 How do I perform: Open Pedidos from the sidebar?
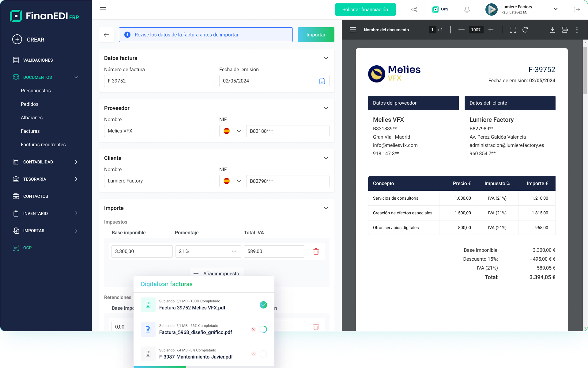30,104
